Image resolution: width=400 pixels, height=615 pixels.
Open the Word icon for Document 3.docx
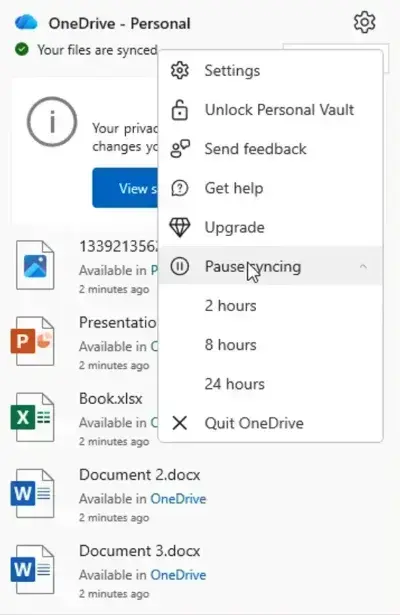[x=32, y=570]
